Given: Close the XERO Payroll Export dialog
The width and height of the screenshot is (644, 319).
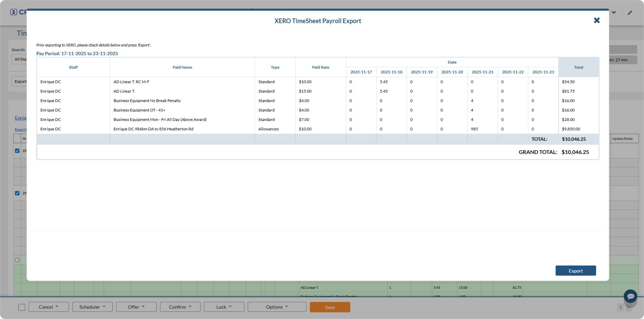Looking at the screenshot, I should pos(596,20).
